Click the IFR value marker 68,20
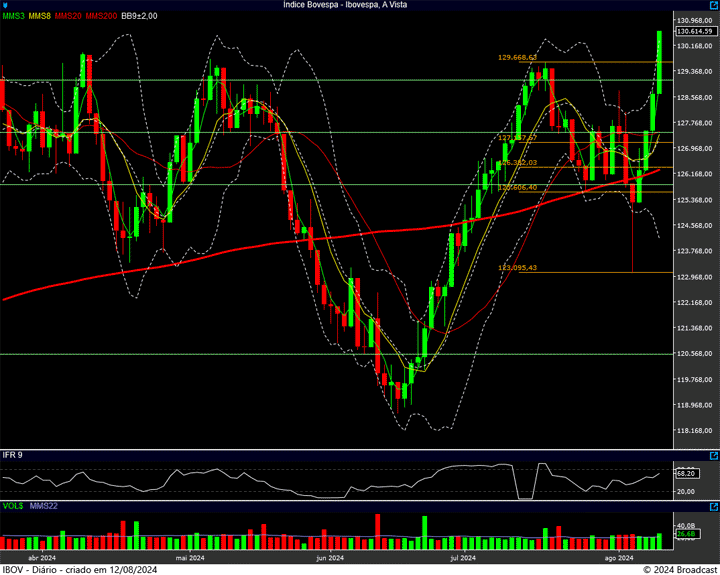720x575 pixels. pyautogui.click(x=686, y=473)
